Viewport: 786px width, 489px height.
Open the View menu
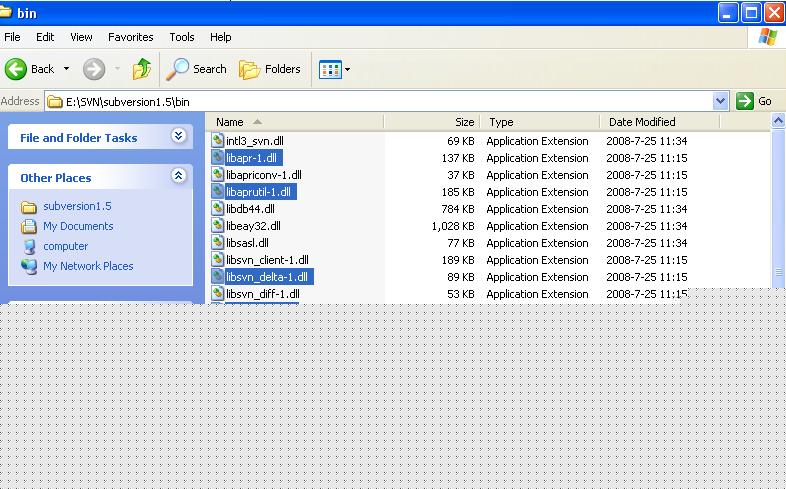coord(81,37)
